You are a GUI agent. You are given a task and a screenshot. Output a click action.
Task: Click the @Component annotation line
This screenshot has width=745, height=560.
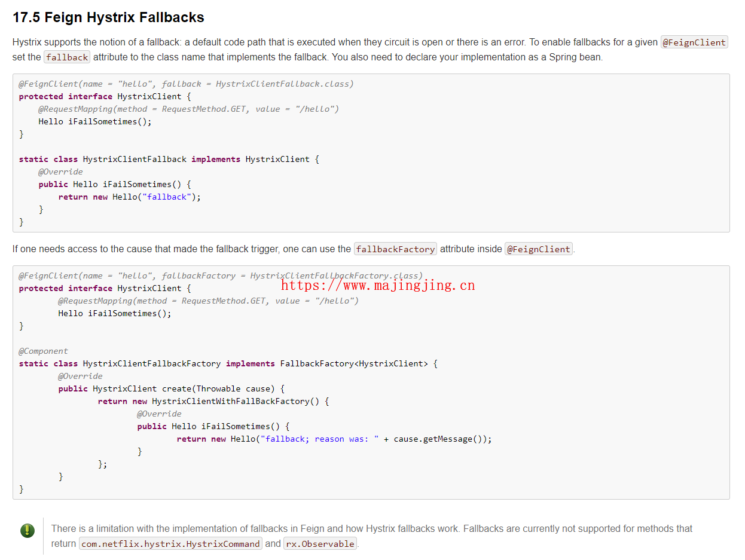[43, 351]
